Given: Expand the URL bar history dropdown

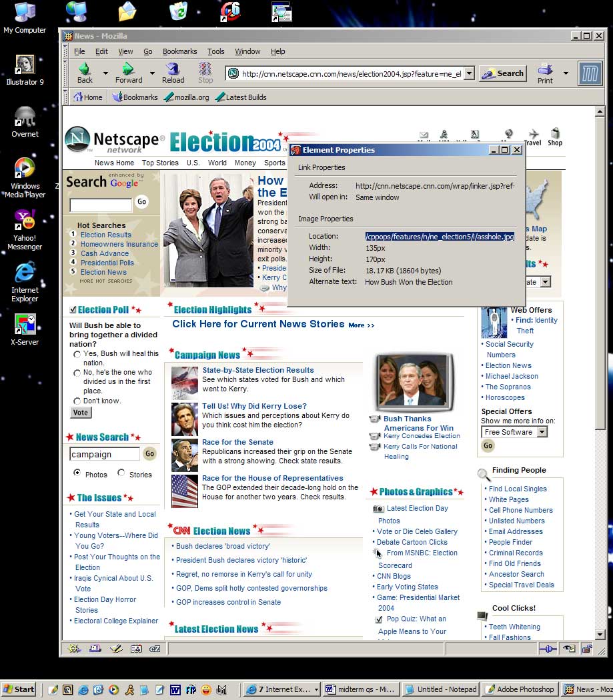Looking at the screenshot, I should 469,73.
